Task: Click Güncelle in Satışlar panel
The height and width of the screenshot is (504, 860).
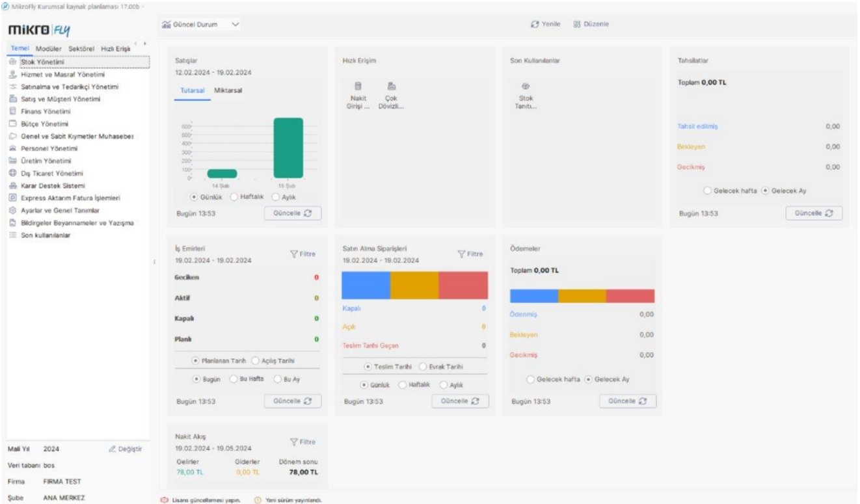Action: (x=293, y=213)
